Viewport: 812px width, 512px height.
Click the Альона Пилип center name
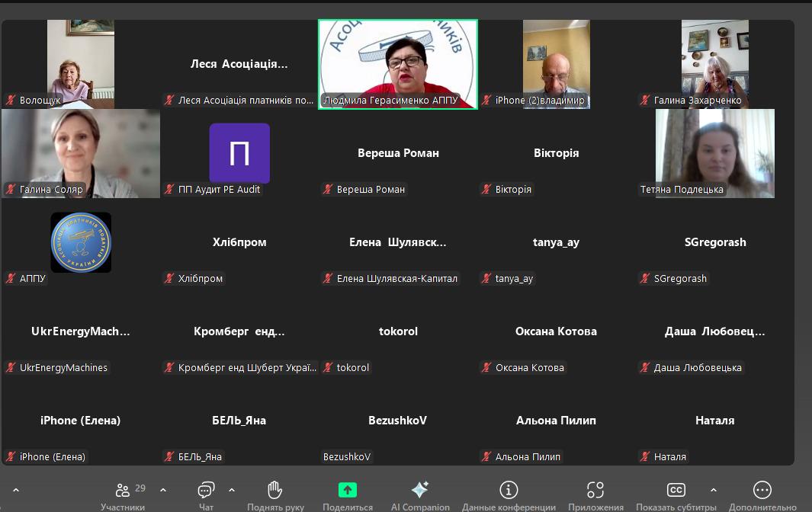(556, 421)
